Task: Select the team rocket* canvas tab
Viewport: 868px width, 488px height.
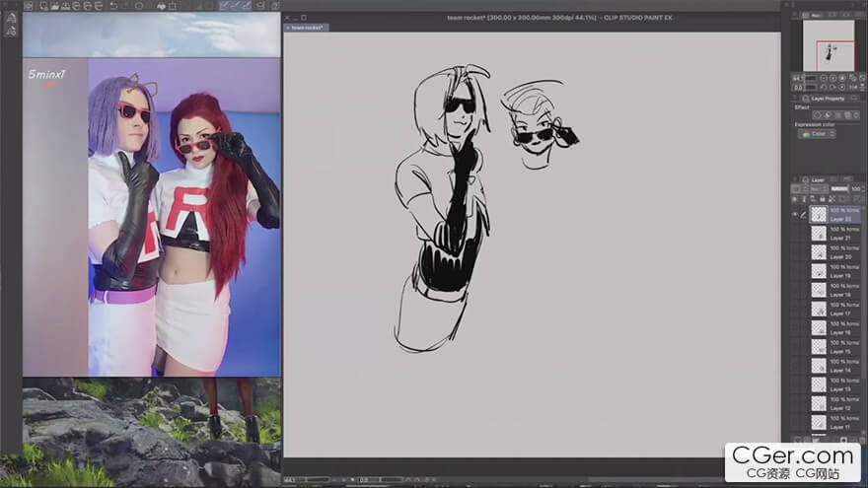Action: click(x=307, y=28)
